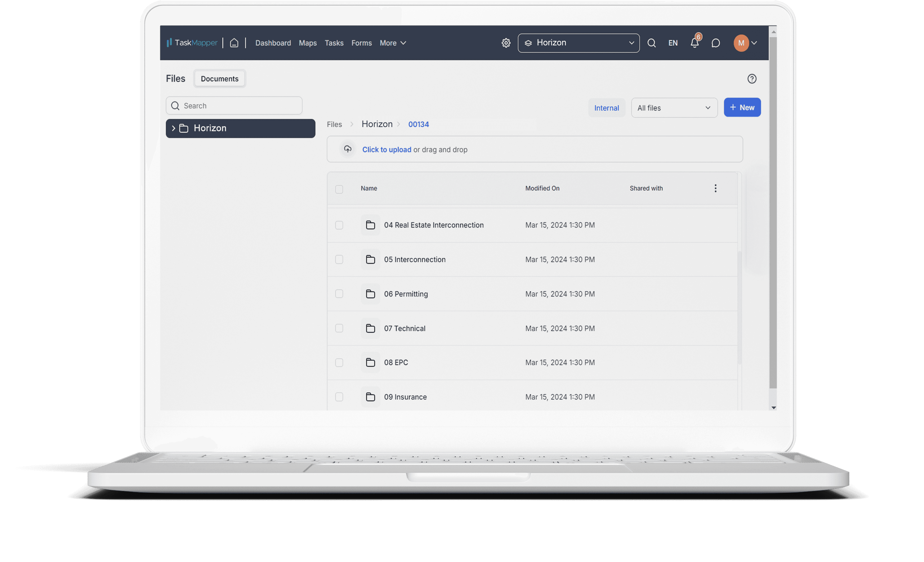Viewport: 924px width, 562px height.
Task: Click the Dashboard navigation menu item
Action: 273,42
